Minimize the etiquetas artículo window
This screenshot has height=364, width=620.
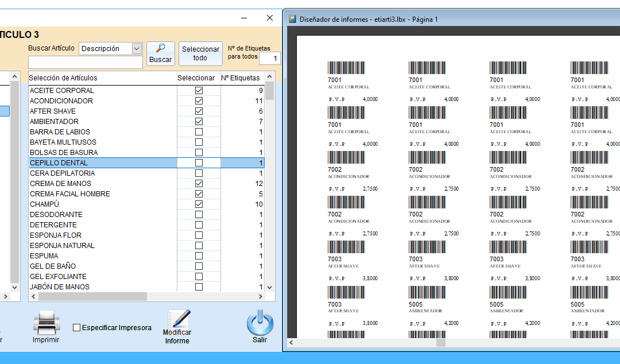(244, 18)
